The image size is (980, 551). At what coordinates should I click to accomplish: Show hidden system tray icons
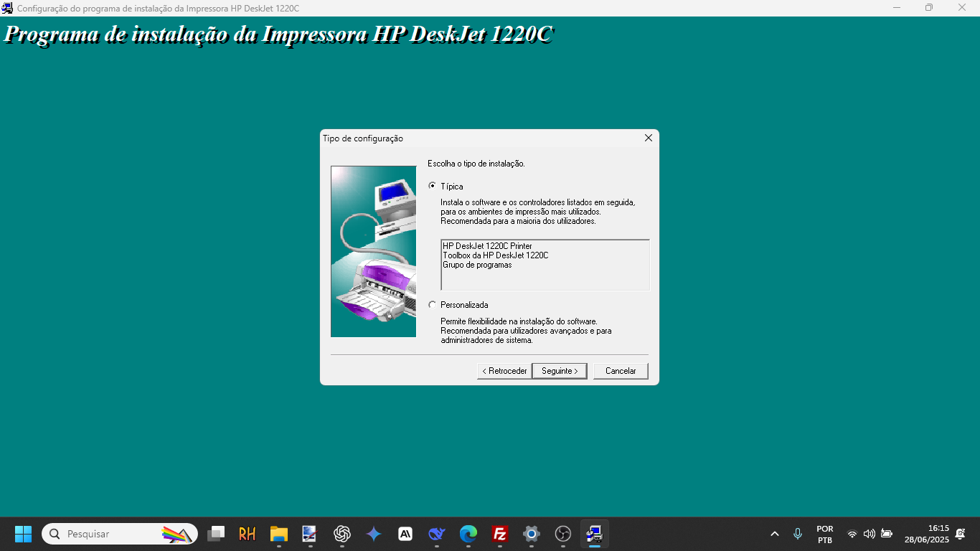(775, 534)
